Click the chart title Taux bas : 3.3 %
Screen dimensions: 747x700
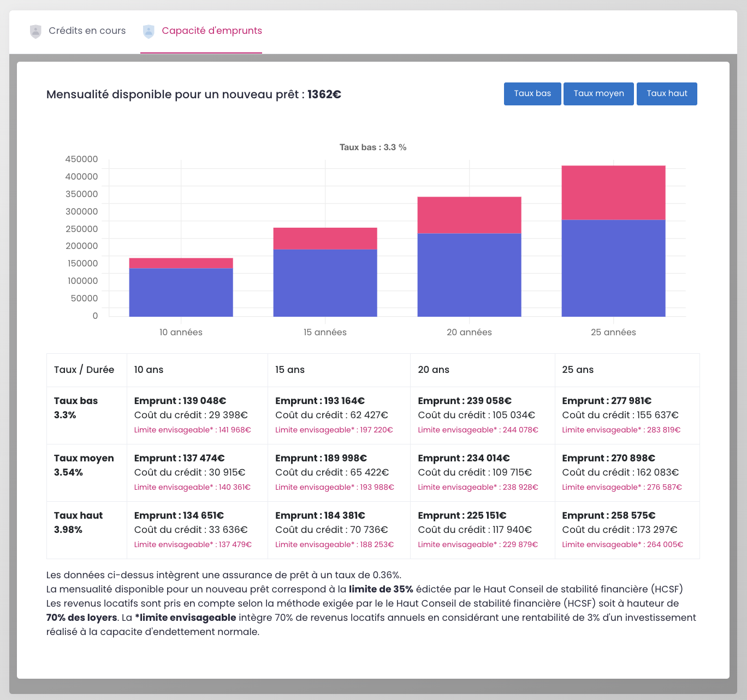(373, 147)
